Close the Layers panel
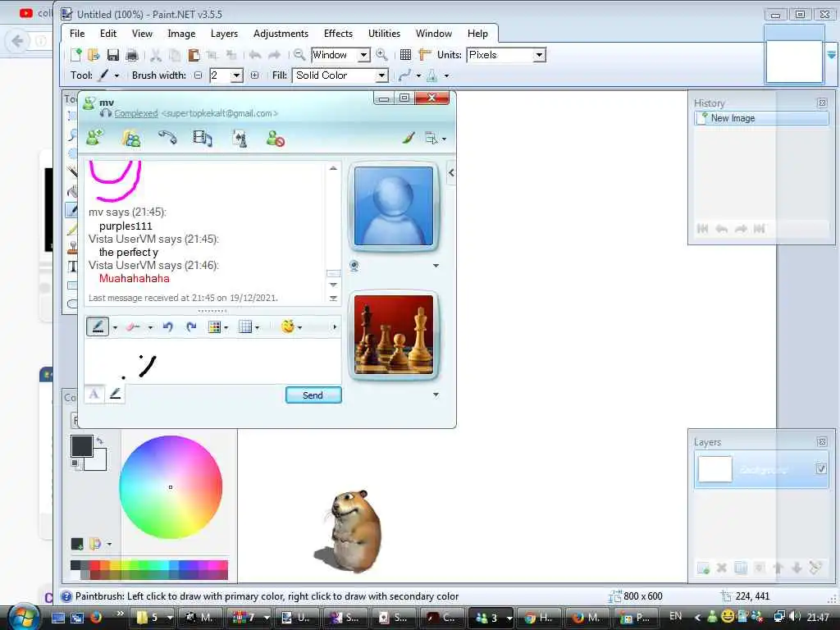This screenshot has width=840, height=630. [x=822, y=442]
